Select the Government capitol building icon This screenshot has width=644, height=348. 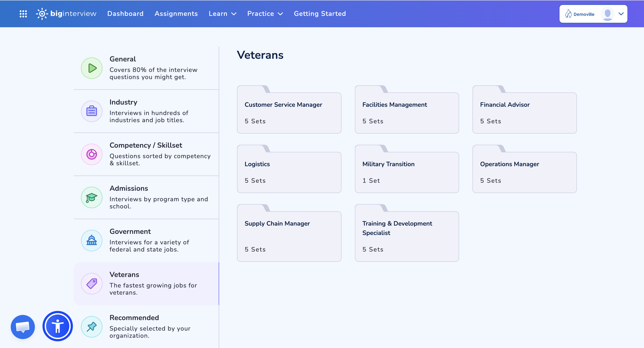pos(91,240)
